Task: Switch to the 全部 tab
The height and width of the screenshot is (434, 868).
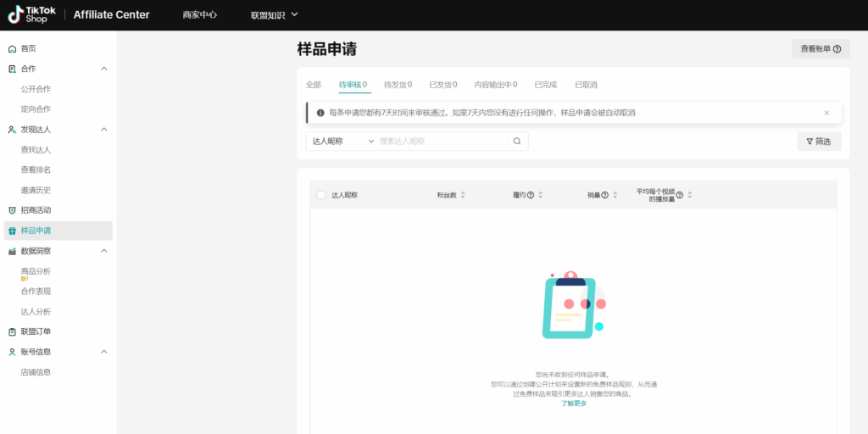Action: point(314,85)
